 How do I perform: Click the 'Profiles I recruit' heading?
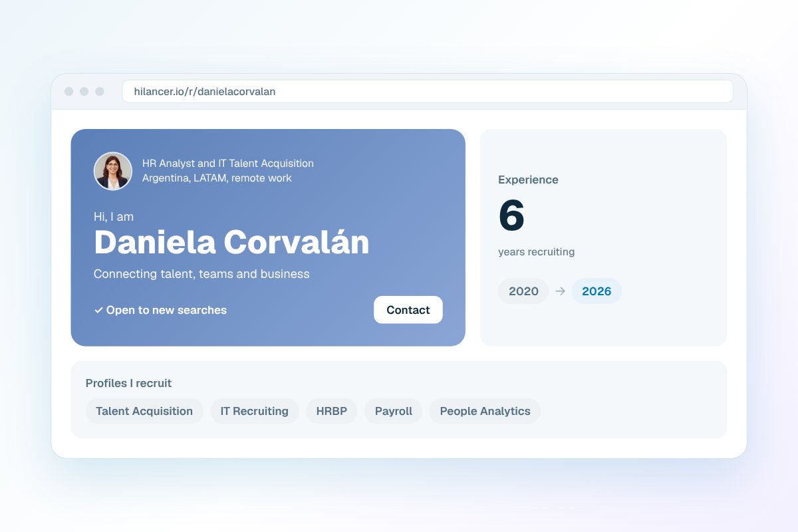coord(128,384)
